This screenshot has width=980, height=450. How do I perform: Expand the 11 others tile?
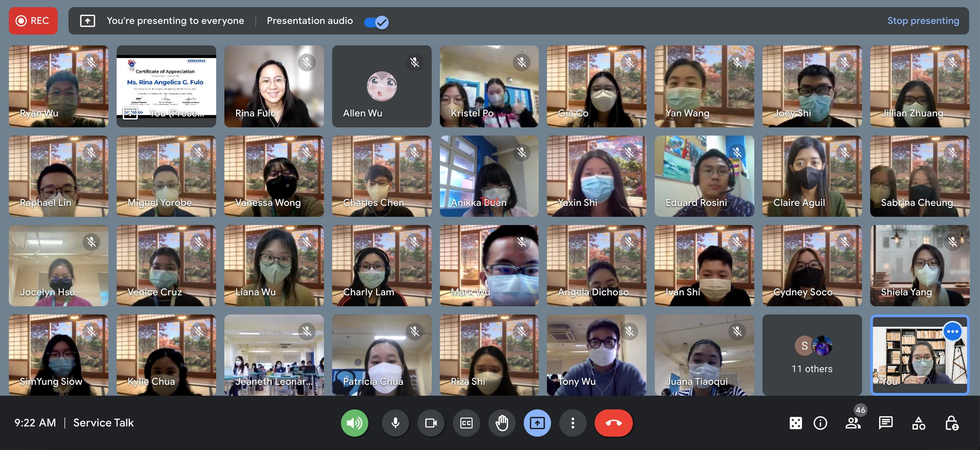[812, 355]
